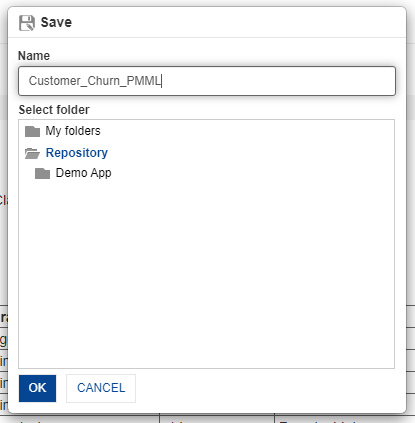Click the Demo App folder icon
The height and width of the screenshot is (423, 415).
(42, 173)
